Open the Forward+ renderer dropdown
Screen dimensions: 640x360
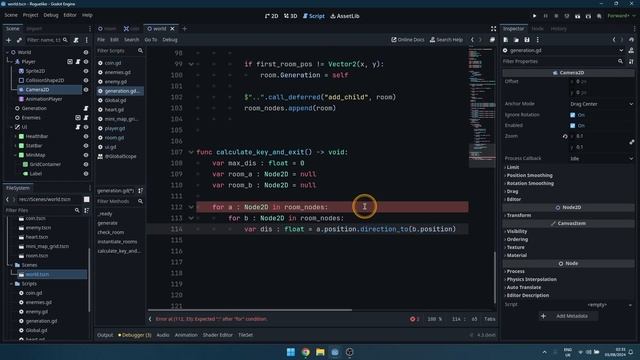pos(621,16)
